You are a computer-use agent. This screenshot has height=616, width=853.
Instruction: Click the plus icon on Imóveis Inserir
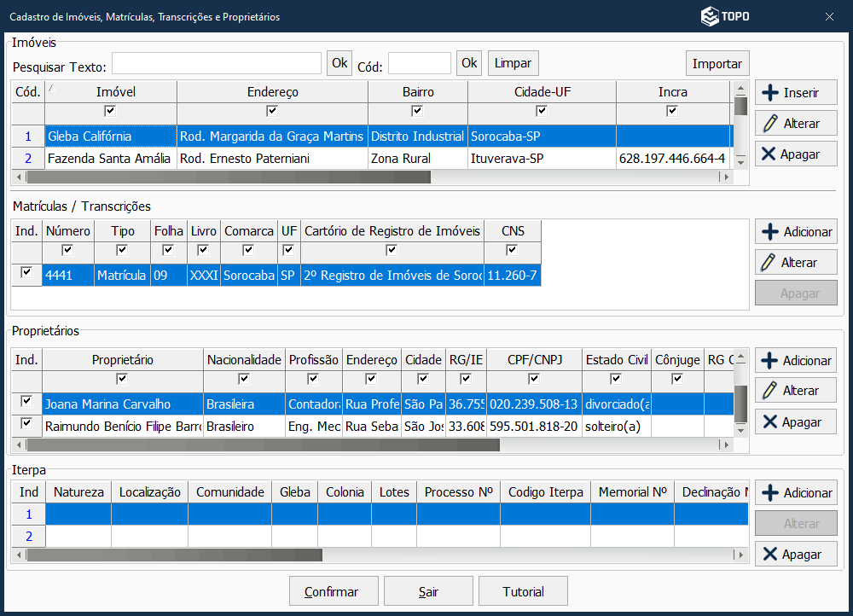point(770,93)
